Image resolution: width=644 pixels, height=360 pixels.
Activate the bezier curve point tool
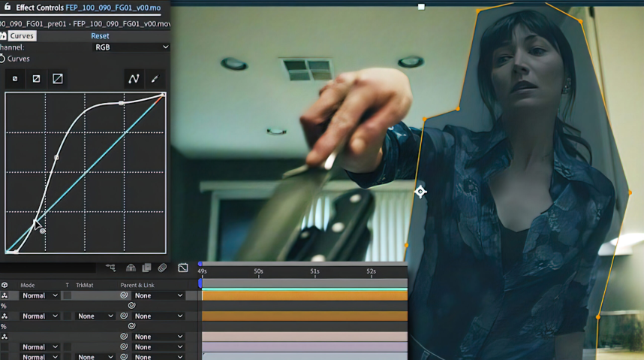[134, 78]
